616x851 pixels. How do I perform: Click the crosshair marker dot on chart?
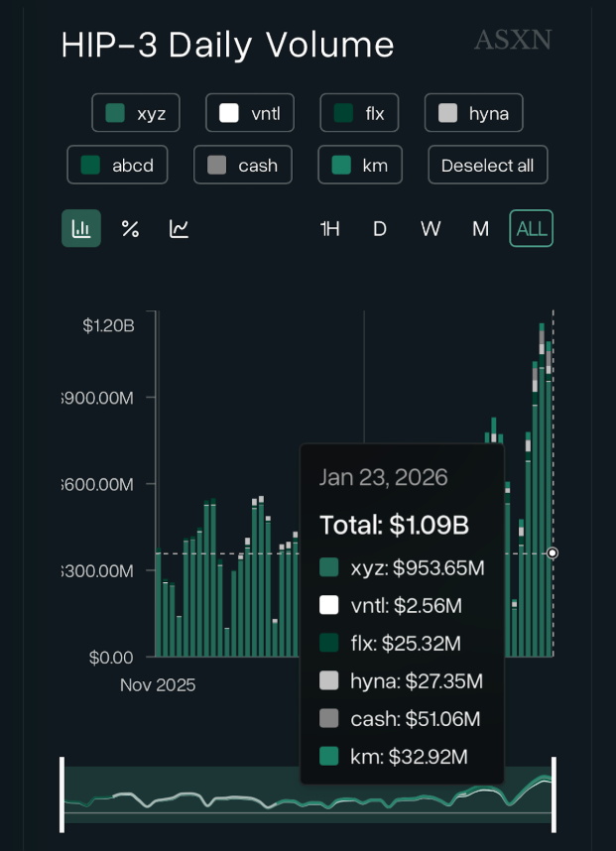click(x=553, y=553)
